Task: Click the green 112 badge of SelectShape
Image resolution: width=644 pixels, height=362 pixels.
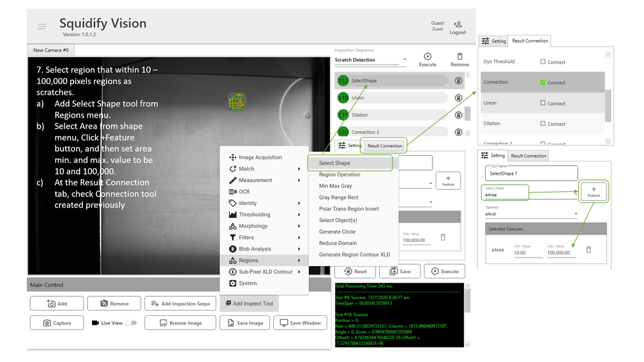Action: [343, 81]
